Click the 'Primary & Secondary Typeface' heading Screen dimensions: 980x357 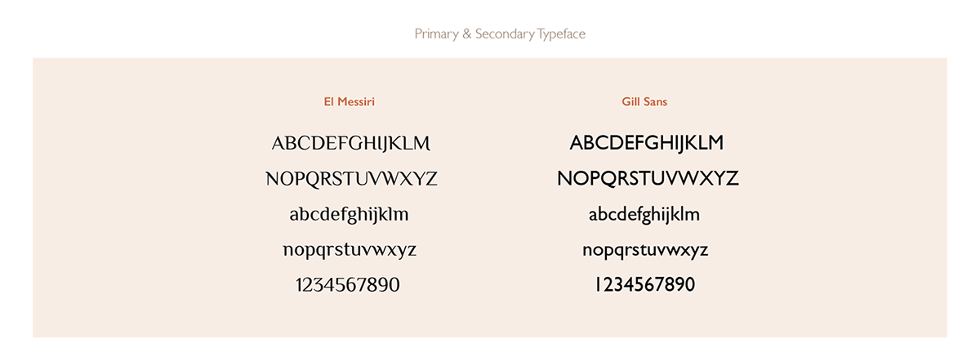500,34
